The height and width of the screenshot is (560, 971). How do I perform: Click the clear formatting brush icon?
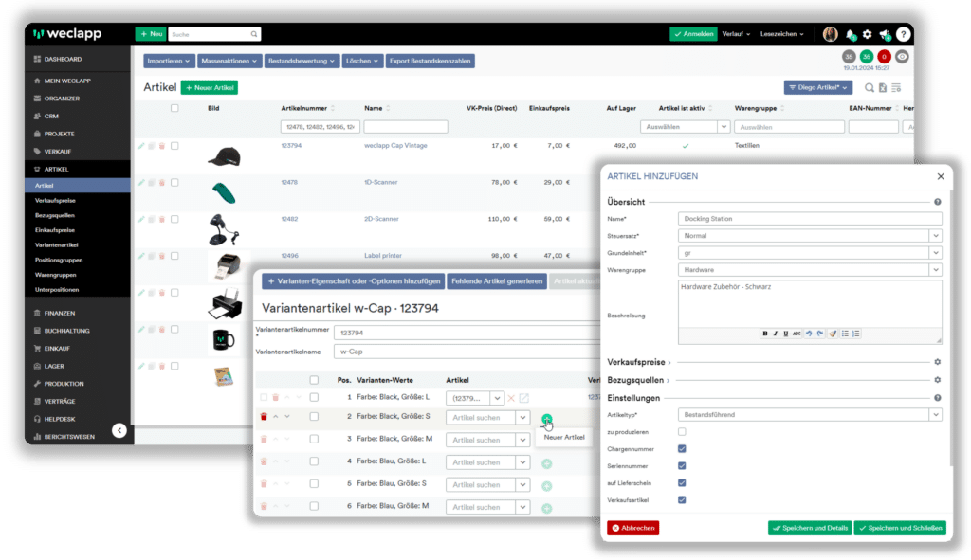pyautogui.click(x=833, y=334)
